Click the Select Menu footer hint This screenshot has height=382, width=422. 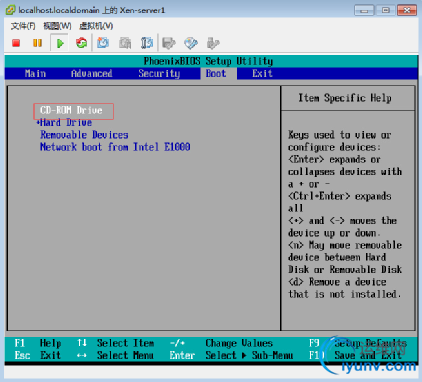(x=126, y=355)
